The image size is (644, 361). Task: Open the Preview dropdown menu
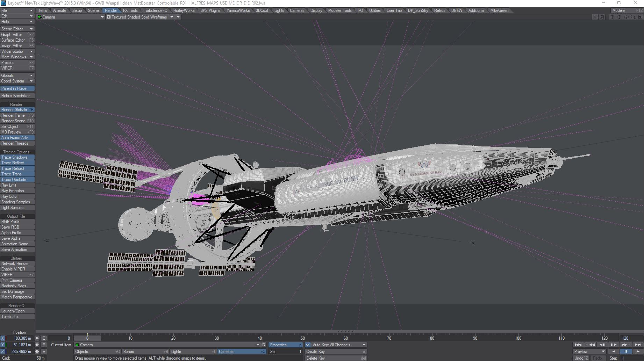tap(589, 352)
